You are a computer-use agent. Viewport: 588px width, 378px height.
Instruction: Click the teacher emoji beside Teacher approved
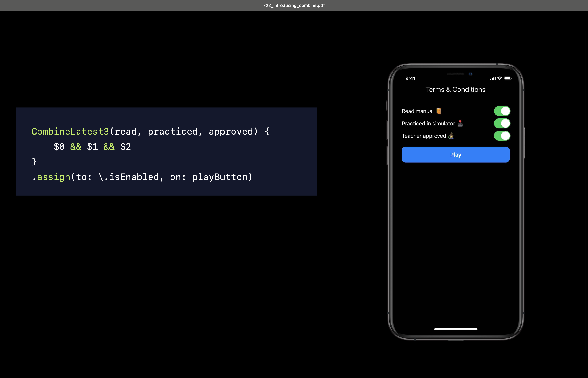click(451, 136)
